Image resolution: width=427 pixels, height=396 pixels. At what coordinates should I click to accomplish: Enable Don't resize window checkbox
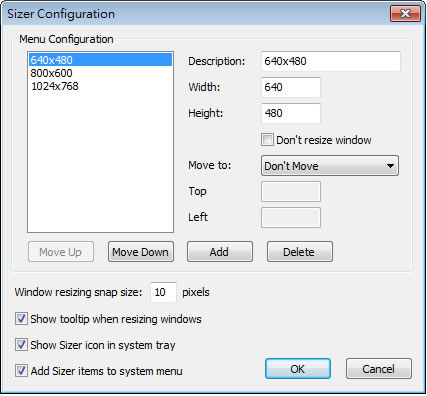pyautogui.click(x=267, y=140)
